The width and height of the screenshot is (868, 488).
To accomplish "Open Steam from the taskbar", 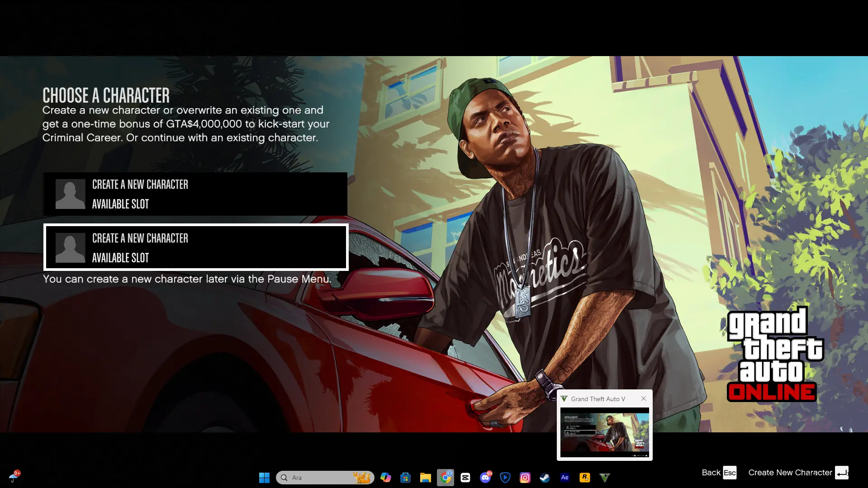I will click(x=545, y=478).
